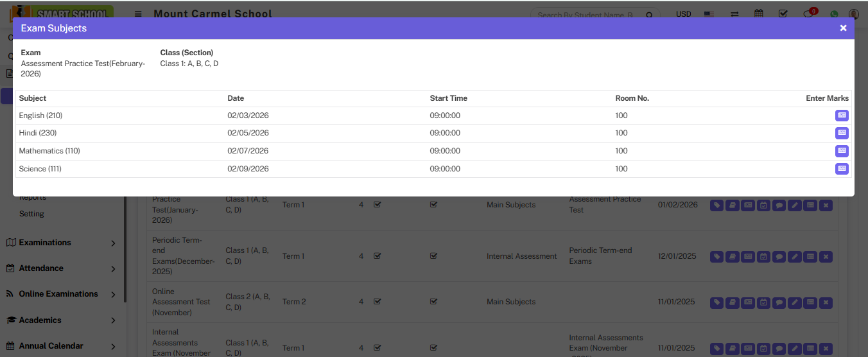This screenshot has width=868, height=357.
Task: Toggle second checkbox in Online Assessment Test row
Action: click(434, 302)
